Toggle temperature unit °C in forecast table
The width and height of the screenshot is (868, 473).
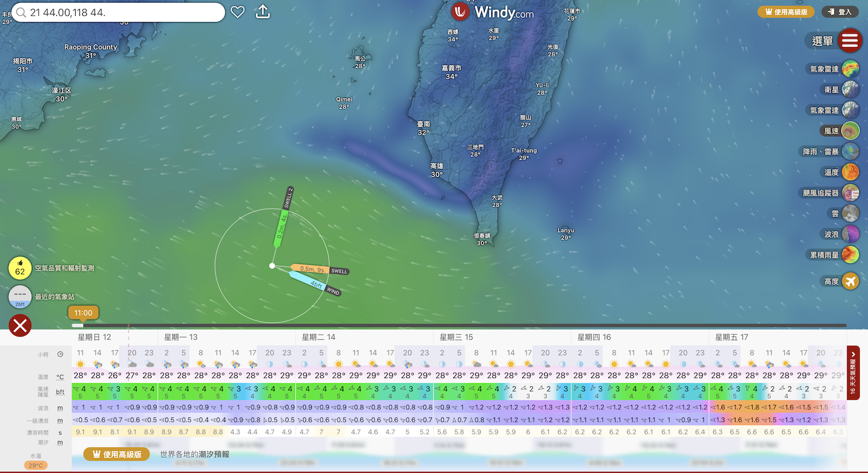pos(60,377)
